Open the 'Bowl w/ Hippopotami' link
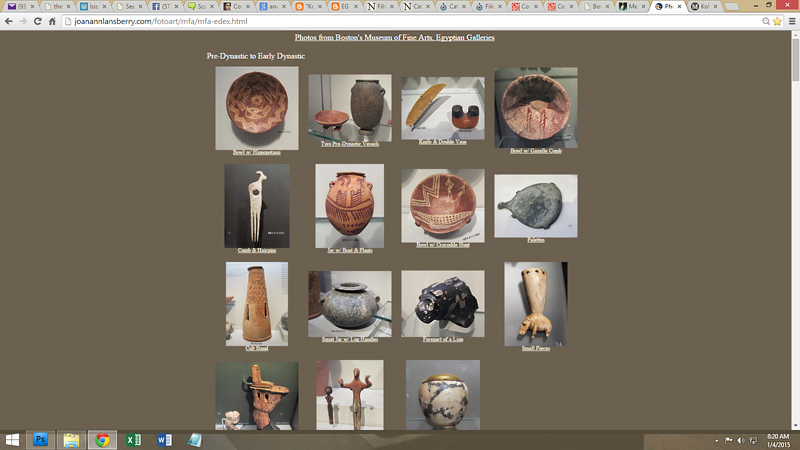 [x=256, y=152]
